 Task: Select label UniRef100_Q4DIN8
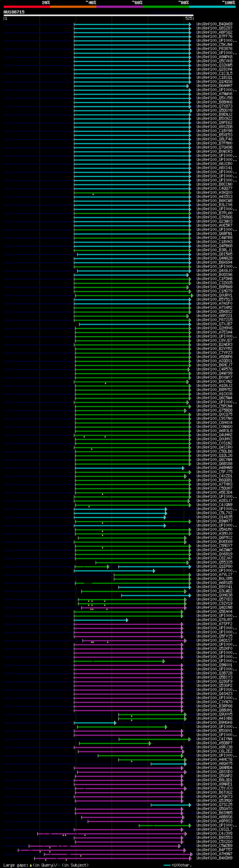pos(214,608)
